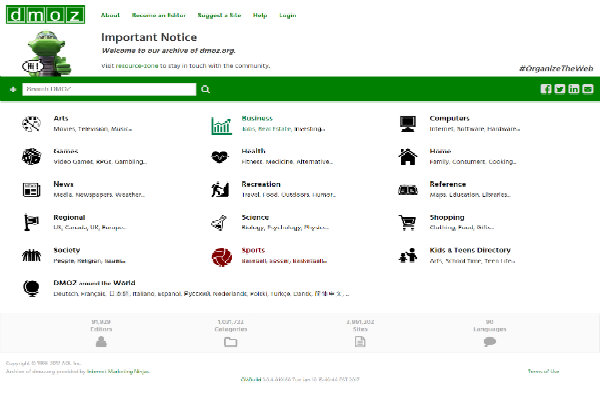
Task: Open the About page
Action: [x=110, y=15]
